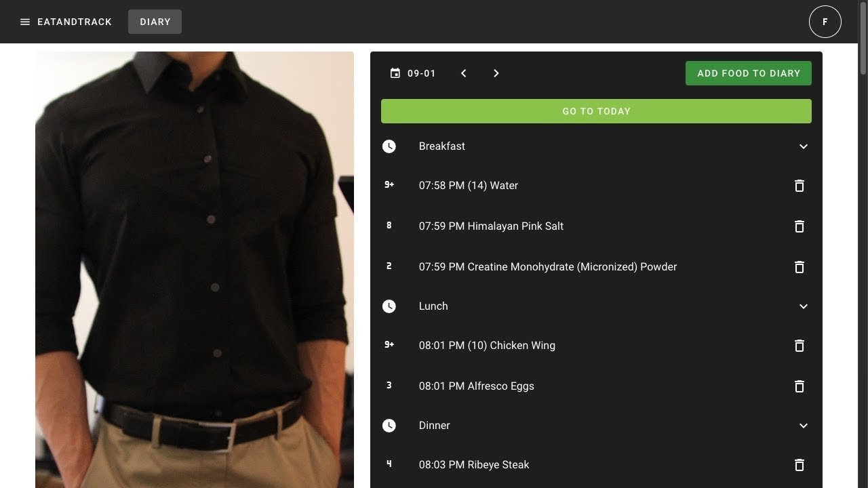Click the page vertical scrollbar
This screenshot has width=868, height=488.
(863, 41)
